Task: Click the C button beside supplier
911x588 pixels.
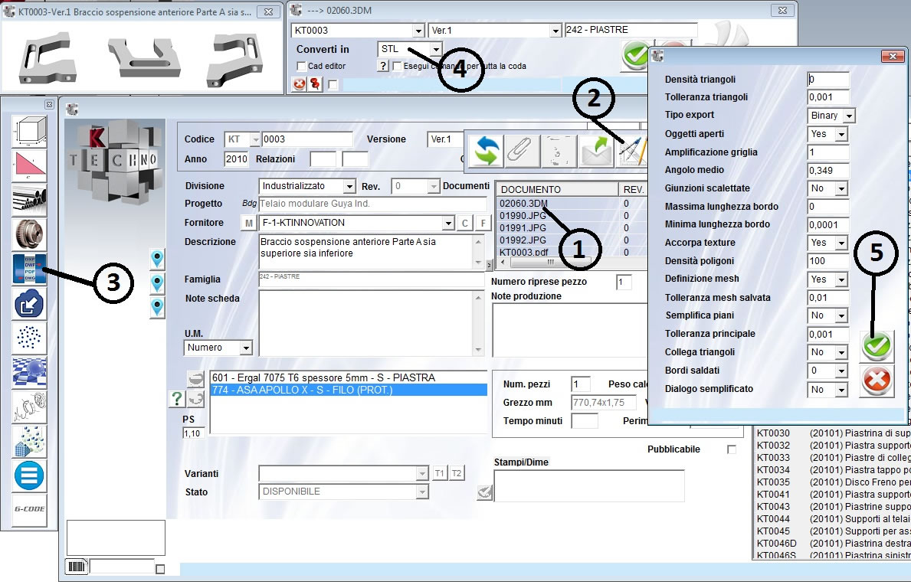Action: 465,223
